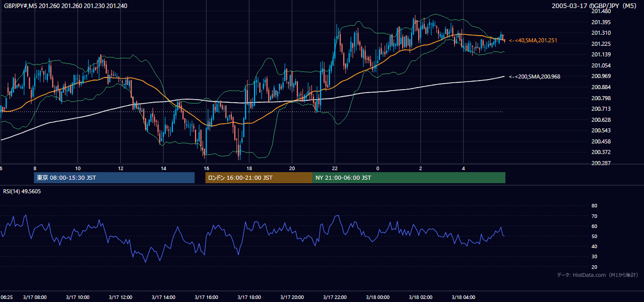Click price axis value 200.884
The width and height of the screenshot is (644, 302).
(601, 87)
